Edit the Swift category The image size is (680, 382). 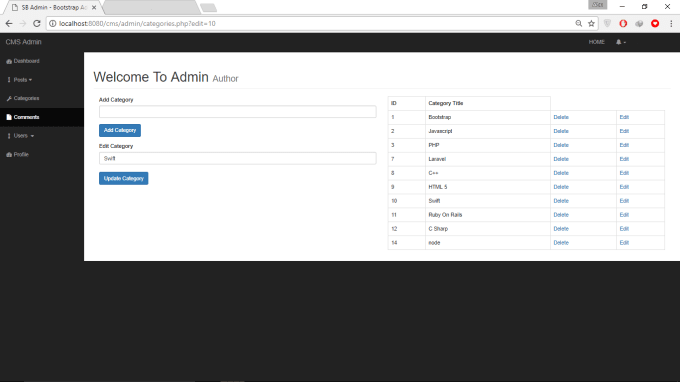624,201
